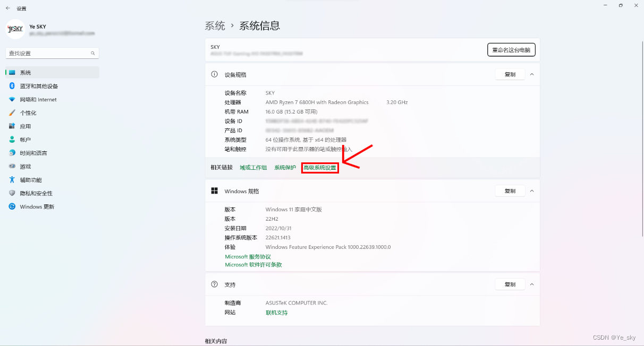Select 帐户 in the sidebar

(52, 140)
